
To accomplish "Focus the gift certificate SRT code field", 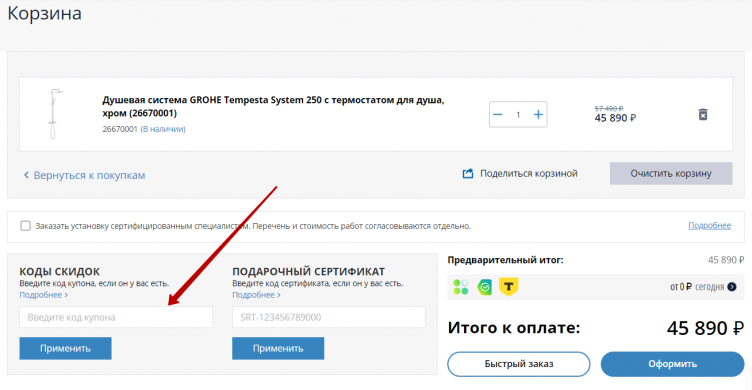I will [x=329, y=317].
